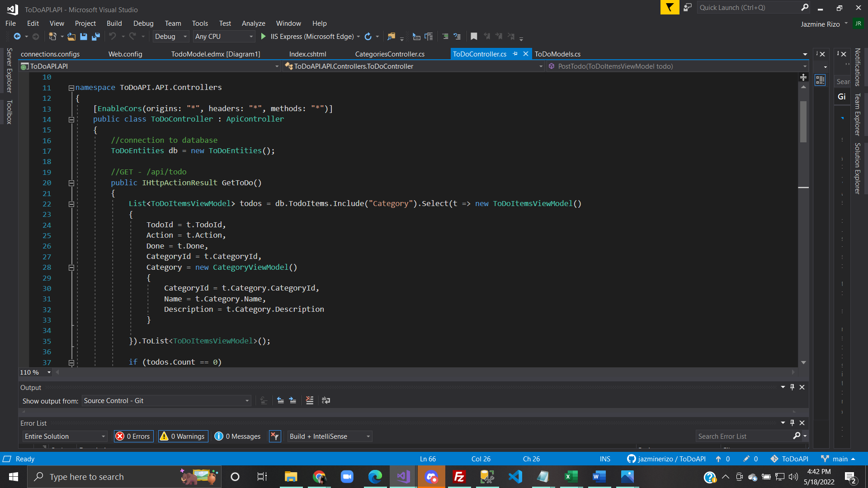Click the notifications filter flag icon
The height and width of the screenshot is (488, 868).
tap(670, 7)
